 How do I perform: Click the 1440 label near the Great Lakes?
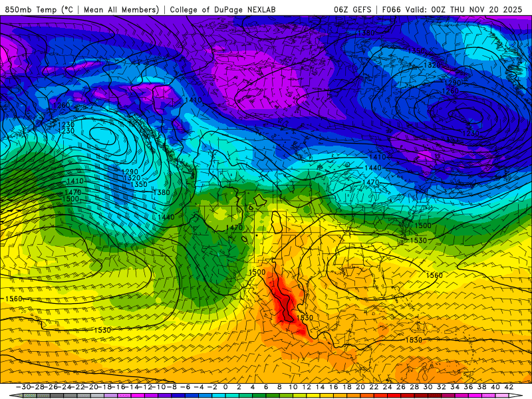pyautogui.click(x=373, y=168)
